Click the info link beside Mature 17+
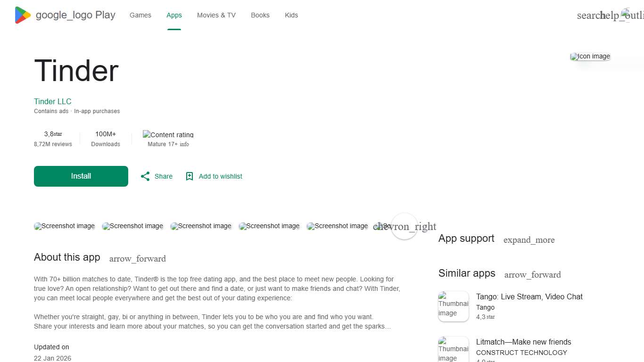 click(185, 144)
